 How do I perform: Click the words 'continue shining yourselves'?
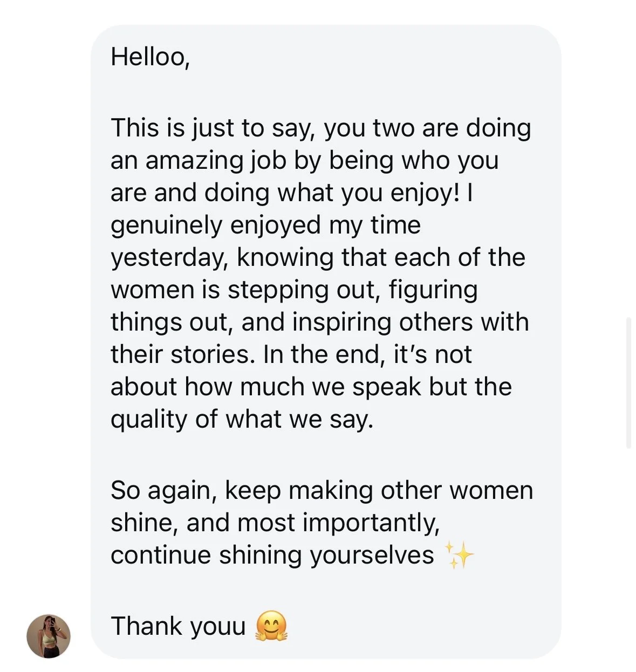tap(272, 556)
